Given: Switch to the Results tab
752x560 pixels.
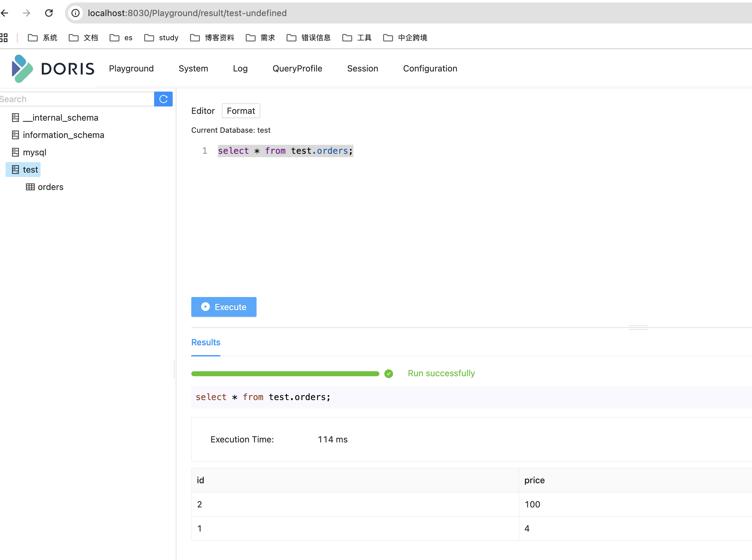Looking at the screenshot, I should [205, 342].
